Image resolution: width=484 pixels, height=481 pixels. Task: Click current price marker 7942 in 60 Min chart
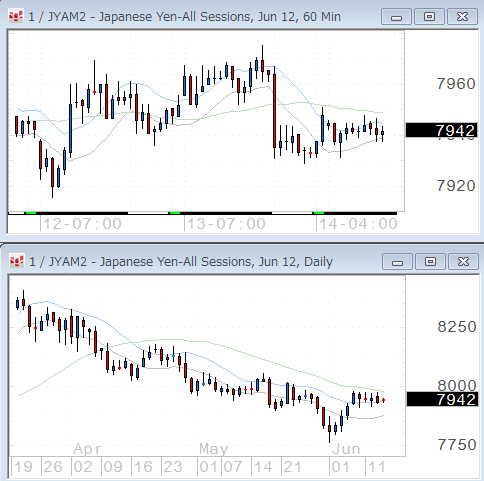pyautogui.click(x=441, y=130)
